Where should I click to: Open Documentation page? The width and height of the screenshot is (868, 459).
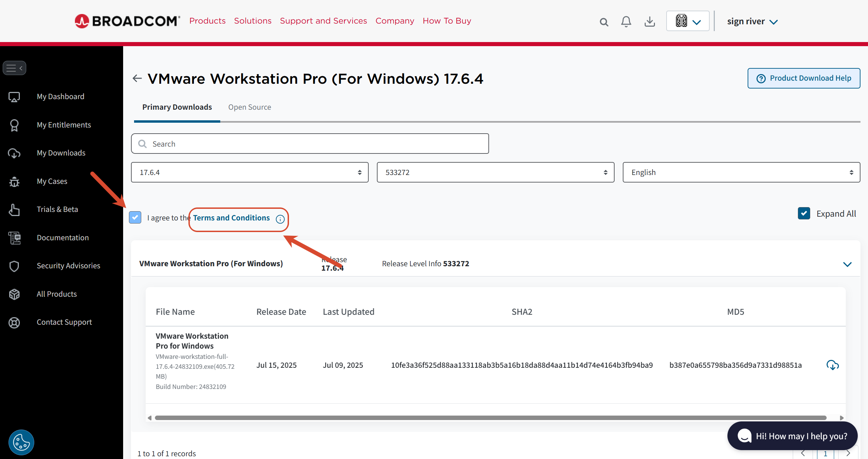tap(63, 238)
